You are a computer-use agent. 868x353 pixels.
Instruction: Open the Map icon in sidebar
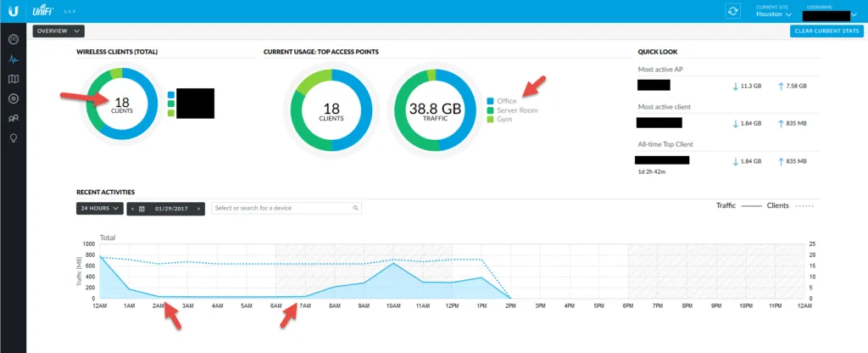click(x=13, y=79)
